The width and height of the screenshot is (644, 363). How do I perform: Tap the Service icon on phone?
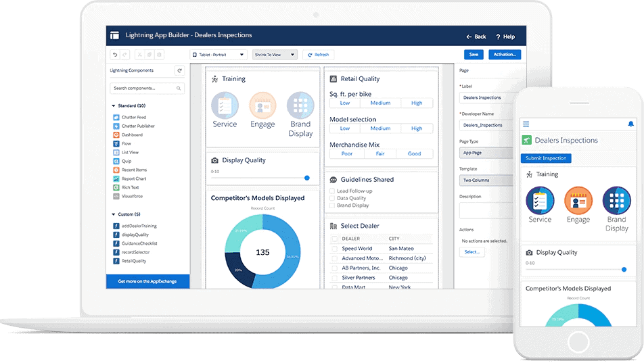pyautogui.click(x=540, y=200)
